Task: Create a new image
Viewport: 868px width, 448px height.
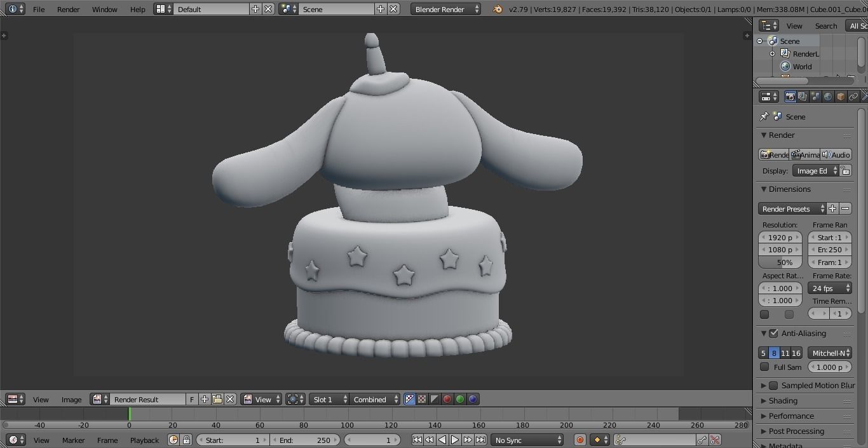Action: pos(205,399)
